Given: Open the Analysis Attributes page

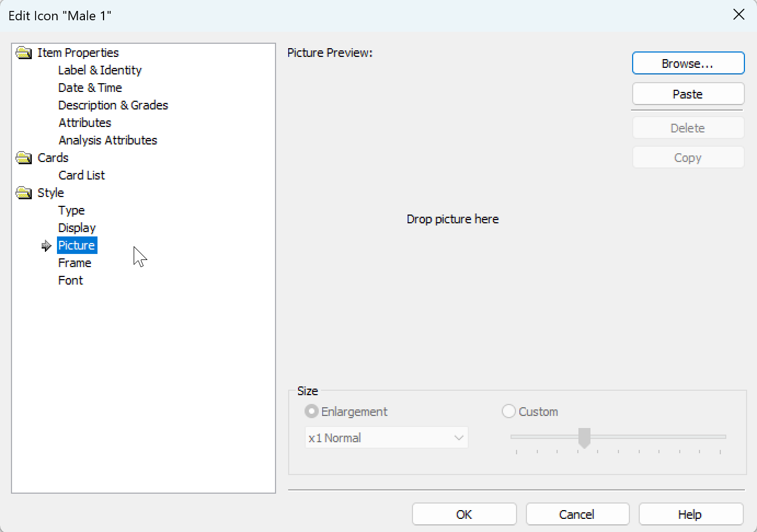Looking at the screenshot, I should 107,140.
